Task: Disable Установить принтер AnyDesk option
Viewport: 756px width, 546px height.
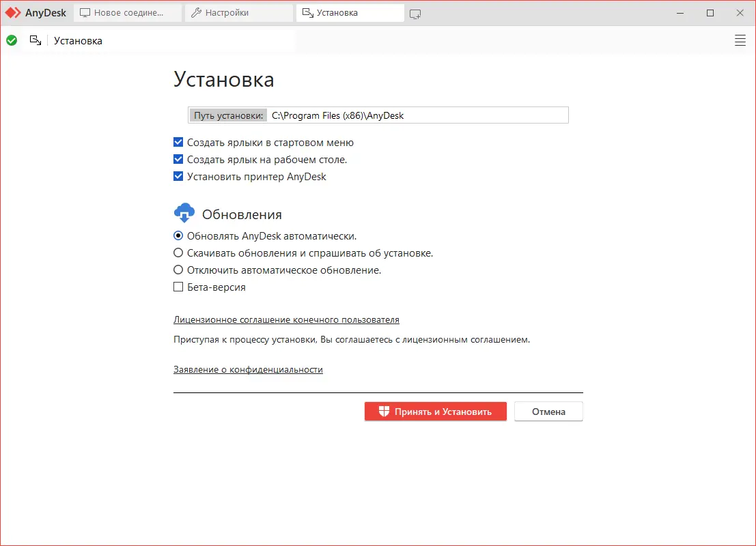Action: tap(178, 176)
